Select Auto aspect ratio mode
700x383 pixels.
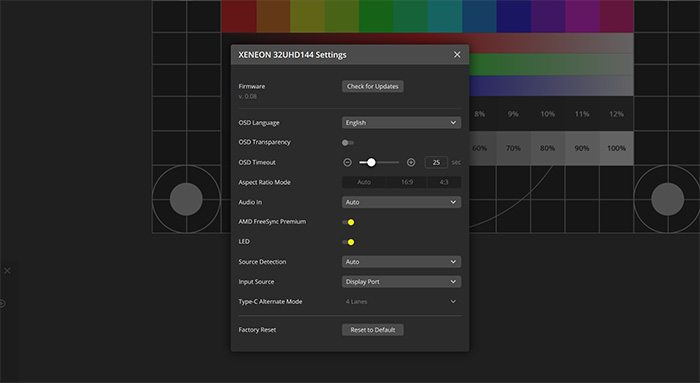[364, 182]
